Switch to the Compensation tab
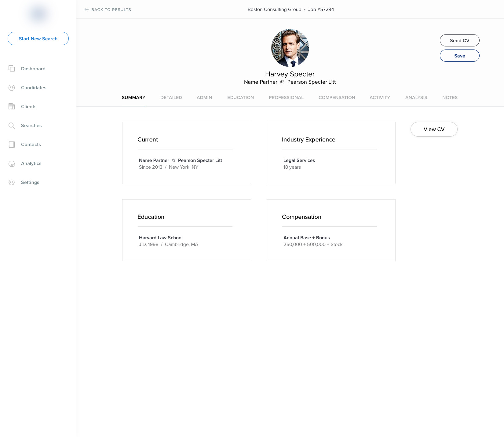Screen dimensions: 504x437 coord(337,97)
